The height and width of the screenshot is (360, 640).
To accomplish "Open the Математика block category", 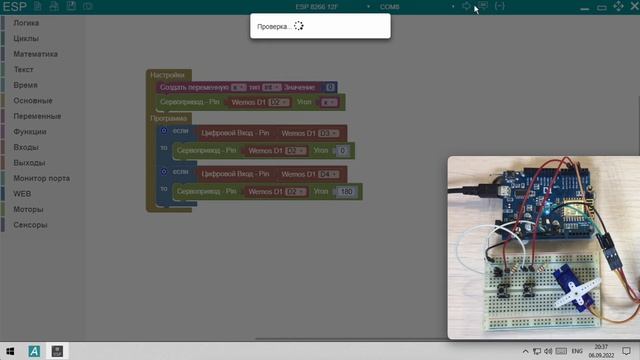I will pos(36,54).
